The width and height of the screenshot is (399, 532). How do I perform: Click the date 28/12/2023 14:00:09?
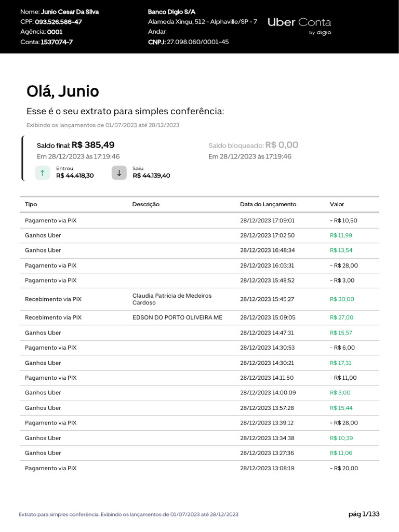pyautogui.click(x=268, y=393)
